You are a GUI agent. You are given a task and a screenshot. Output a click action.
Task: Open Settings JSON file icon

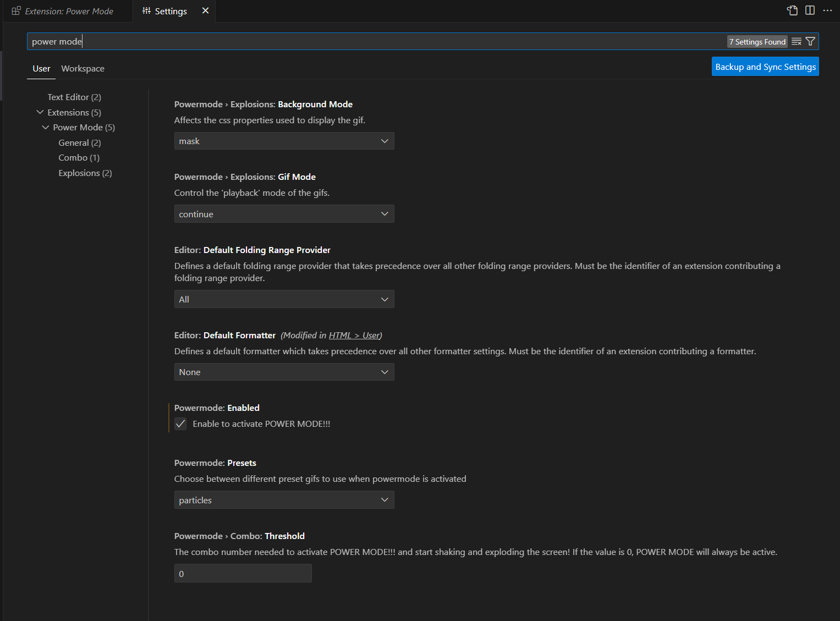tap(792, 10)
